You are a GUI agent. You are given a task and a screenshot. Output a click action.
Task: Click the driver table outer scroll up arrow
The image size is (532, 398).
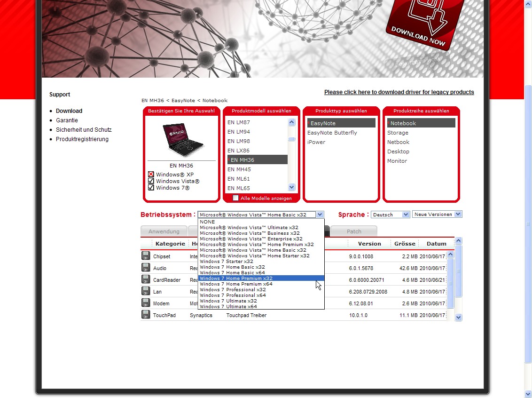(458, 241)
